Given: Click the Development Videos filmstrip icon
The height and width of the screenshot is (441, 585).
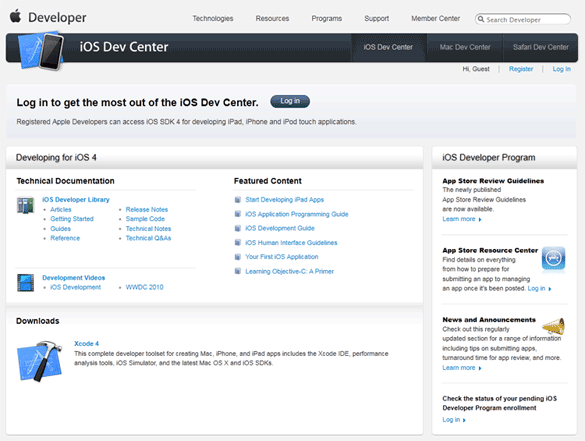Looking at the screenshot, I should pos(25,282).
